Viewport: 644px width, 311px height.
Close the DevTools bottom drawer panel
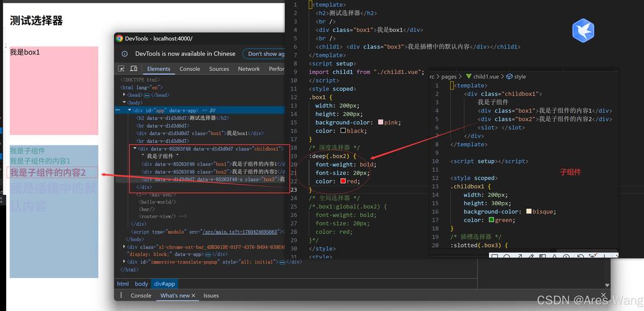tap(603, 295)
